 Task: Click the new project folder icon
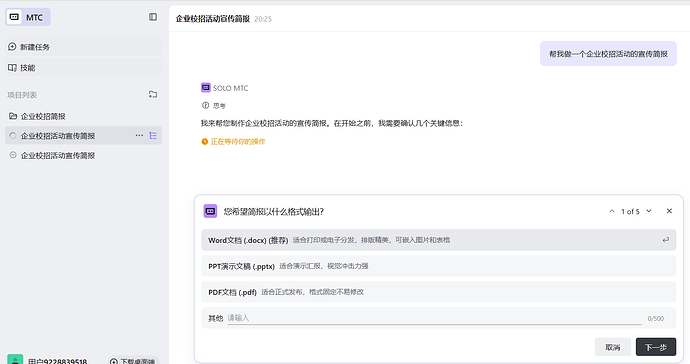(153, 95)
